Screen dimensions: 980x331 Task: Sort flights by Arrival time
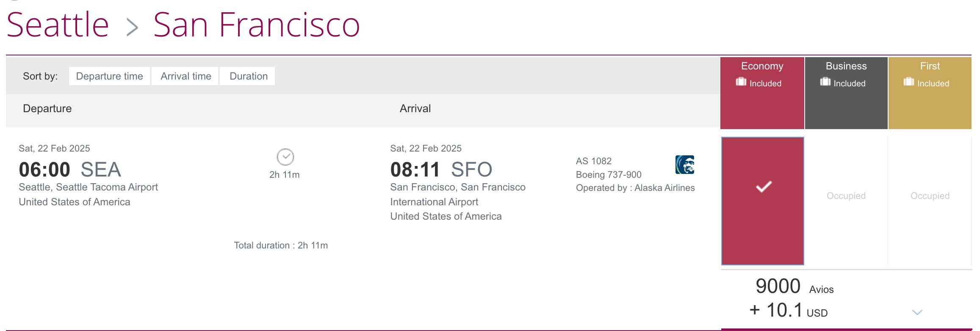[x=185, y=76]
